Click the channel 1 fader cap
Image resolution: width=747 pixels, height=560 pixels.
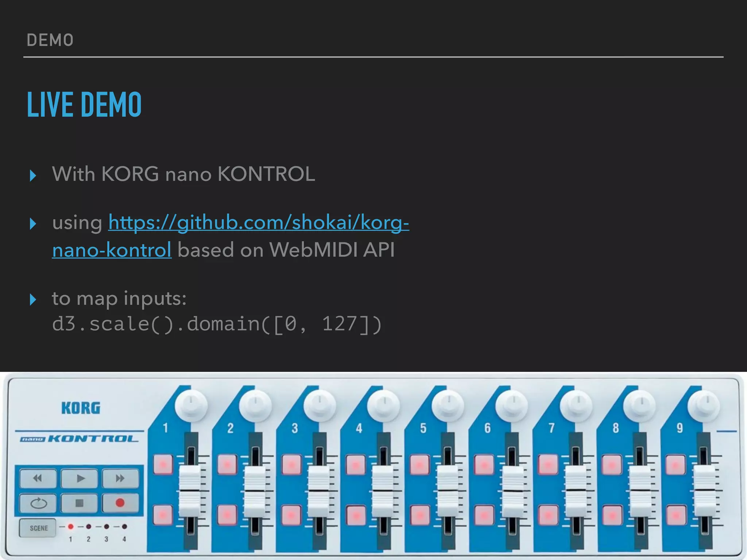[190, 491]
